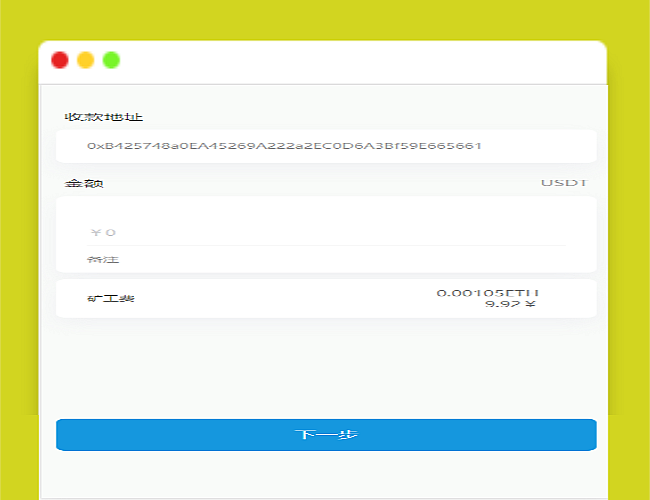Click the blank area below 矿工费 row

tap(326, 365)
